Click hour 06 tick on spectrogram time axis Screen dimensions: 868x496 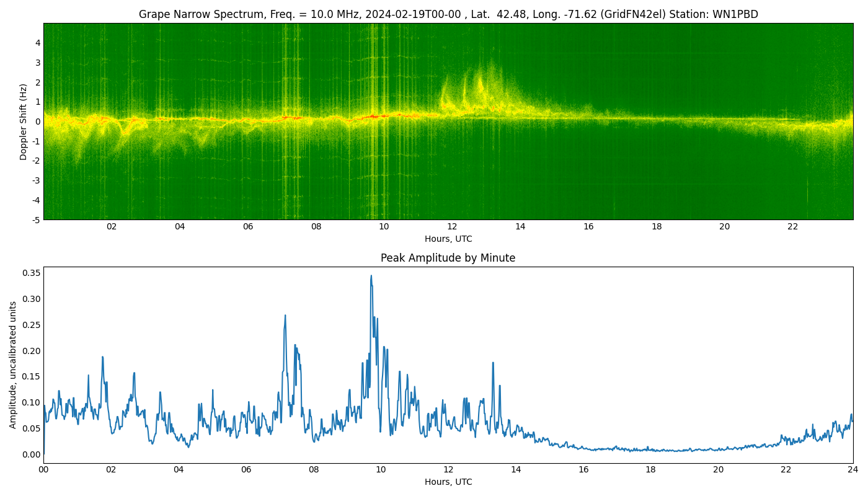248,227
